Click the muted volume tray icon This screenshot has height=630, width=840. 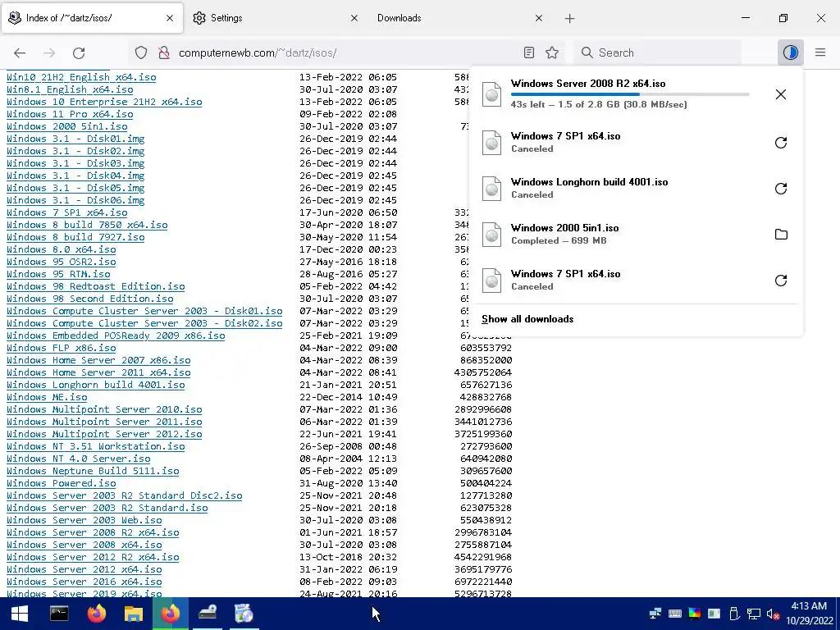(773, 614)
